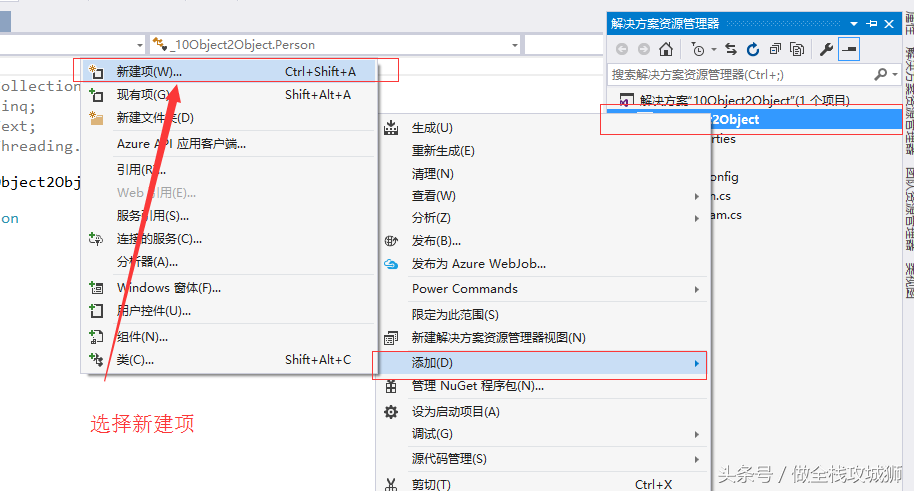
Task: Open the left project navigation dropdown arrow
Action: tap(140, 45)
